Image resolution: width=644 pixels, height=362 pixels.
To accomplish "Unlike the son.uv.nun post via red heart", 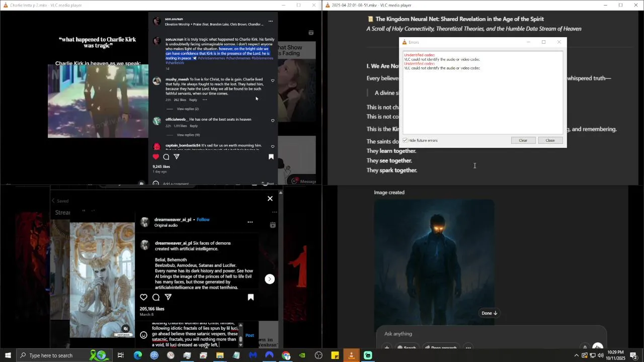I will click(156, 157).
